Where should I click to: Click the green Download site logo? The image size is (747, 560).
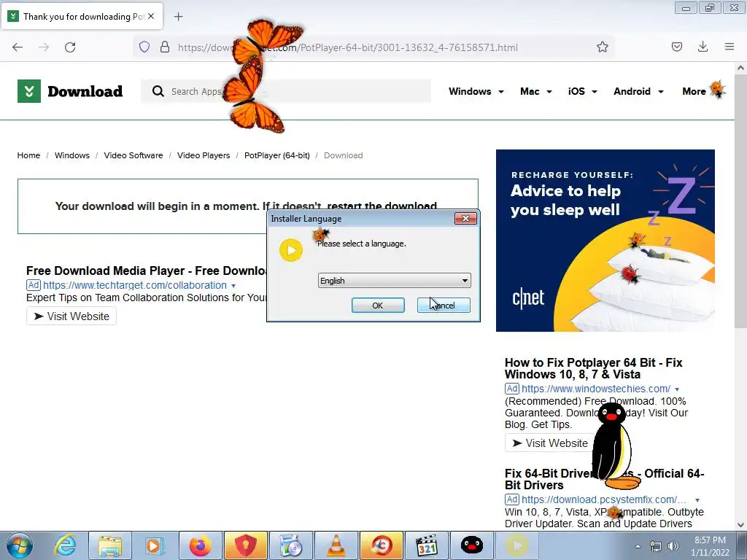70,91
